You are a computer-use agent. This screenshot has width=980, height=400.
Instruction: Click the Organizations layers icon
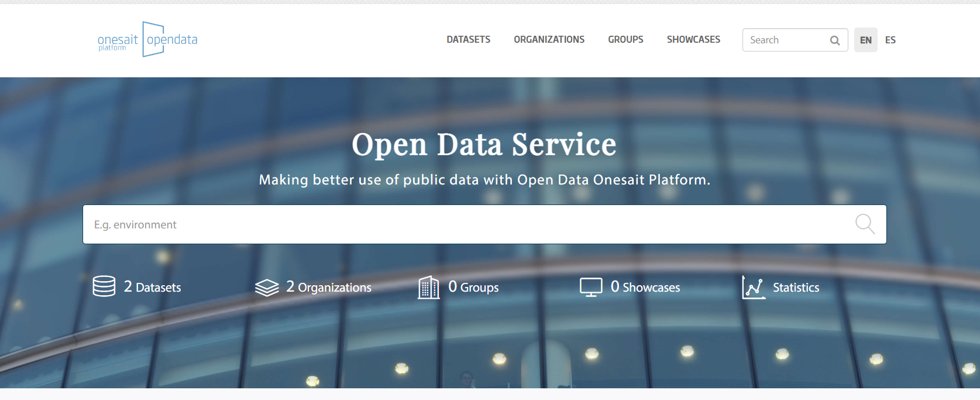pyautogui.click(x=267, y=288)
